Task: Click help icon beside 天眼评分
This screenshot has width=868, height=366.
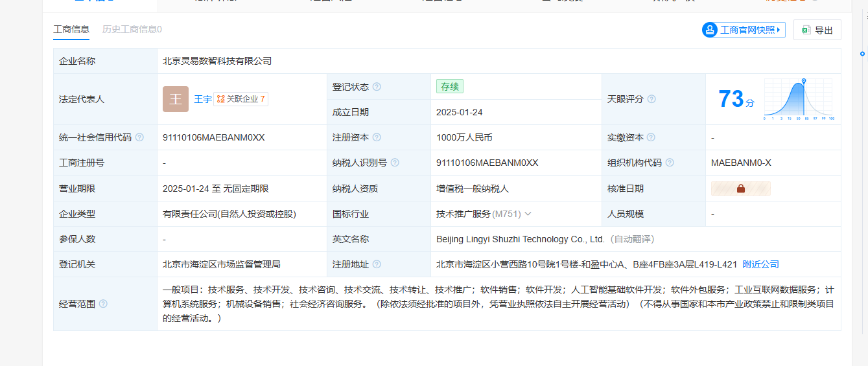Action: (651, 99)
